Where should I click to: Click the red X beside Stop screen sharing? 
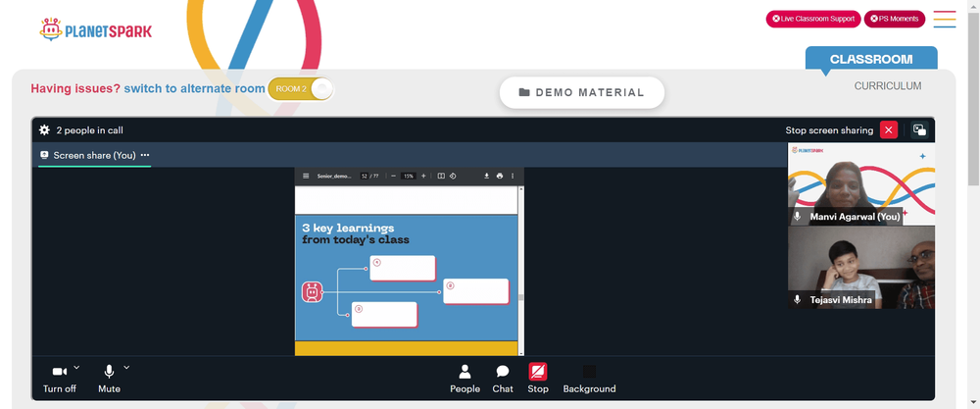(x=888, y=130)
